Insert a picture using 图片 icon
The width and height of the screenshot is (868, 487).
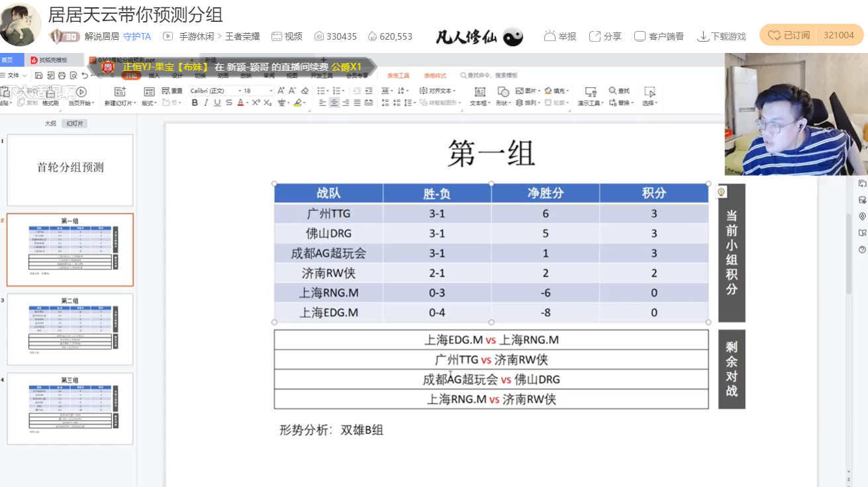[x=528, y=91]
